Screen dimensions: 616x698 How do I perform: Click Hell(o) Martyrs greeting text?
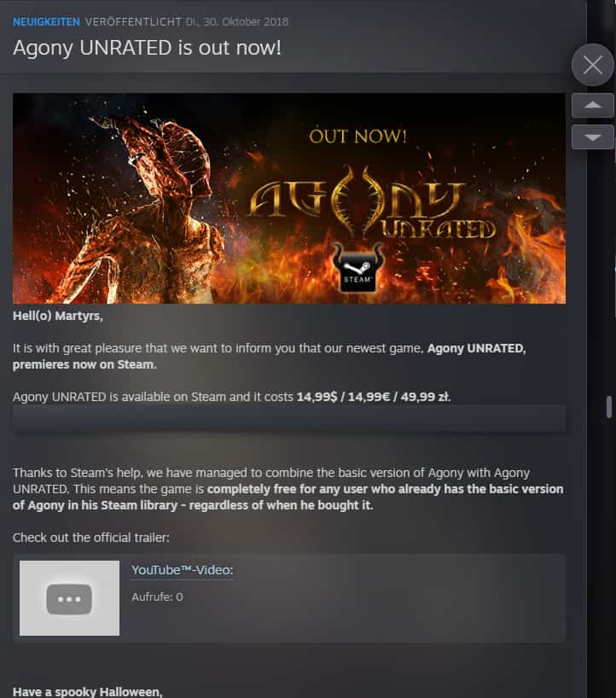58,316
